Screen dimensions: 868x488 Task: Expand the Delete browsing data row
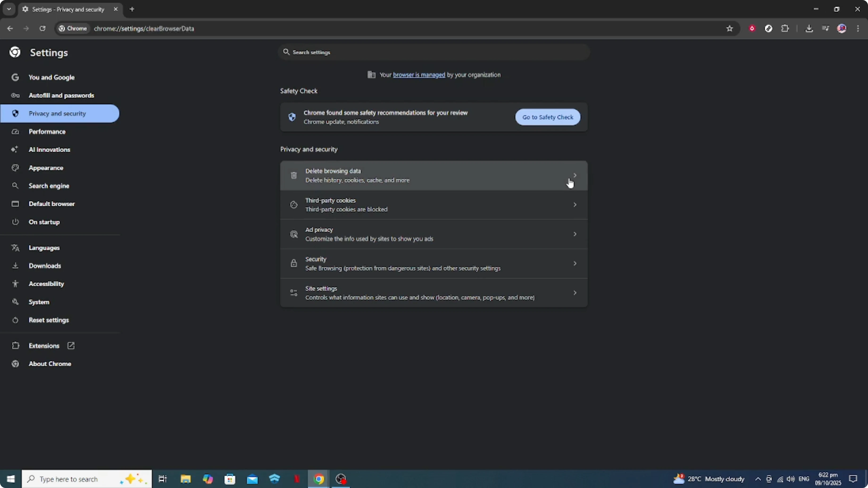tap(575, 175)
